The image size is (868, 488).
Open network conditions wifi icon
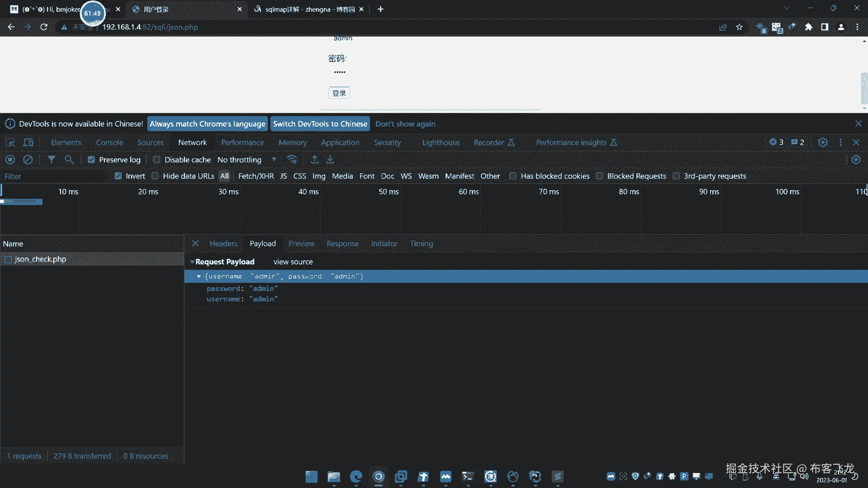click(292, 160)
